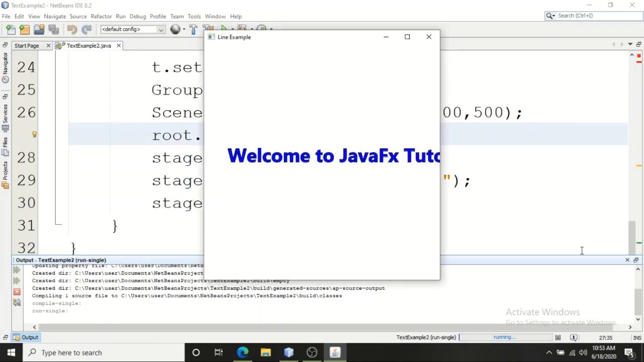Viewport: 644px width, 362px height.
Task: Click the Open Project toolbar icon
Action: pyautogui.click(x=39, y=29)
